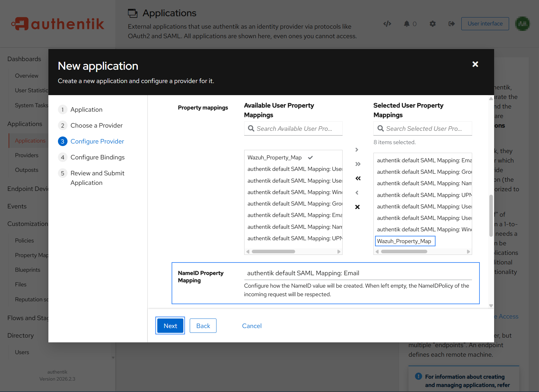The width and height of the screenshot is (539, 392).
Task: Select selected list SAML Mapping: Email
Action: coord(424,160)
